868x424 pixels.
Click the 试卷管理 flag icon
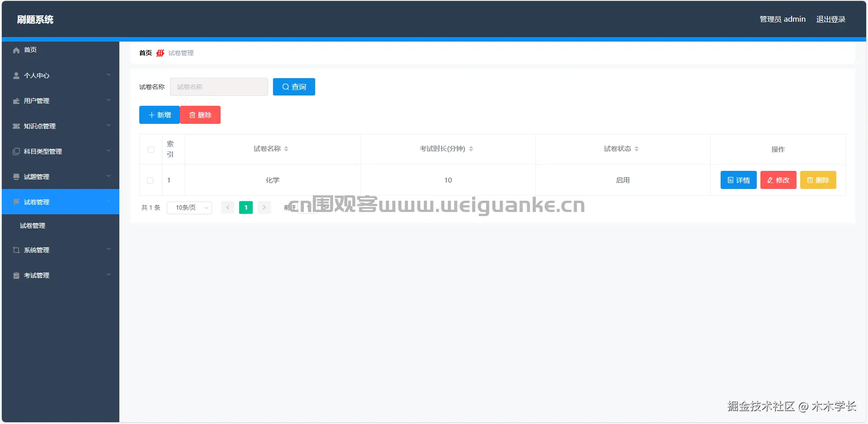[x=16, y=202]
